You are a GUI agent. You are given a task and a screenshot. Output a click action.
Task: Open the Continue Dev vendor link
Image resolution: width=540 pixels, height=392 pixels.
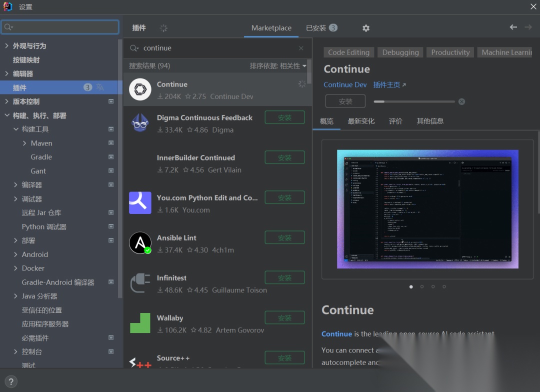[x=345, y=84]
